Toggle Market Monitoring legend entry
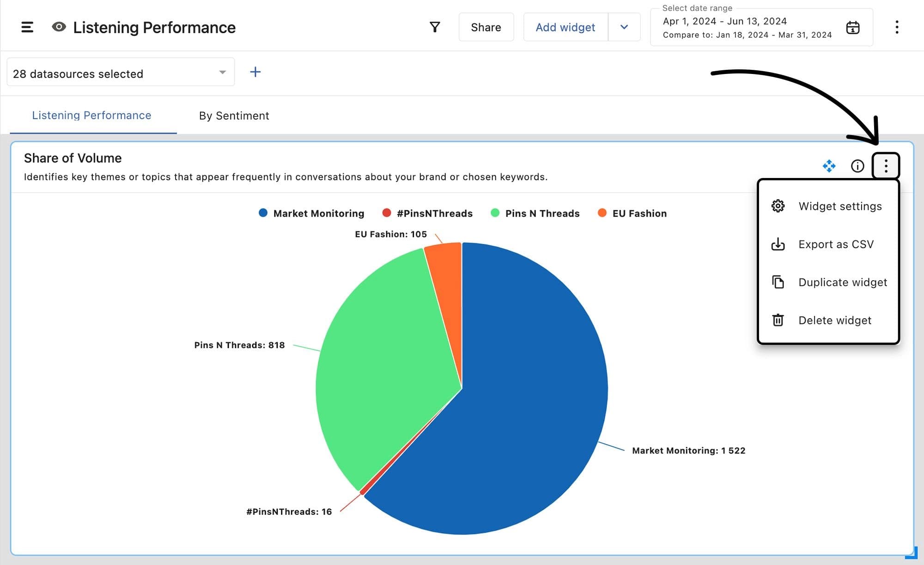The image size is (924, 565). [311, 213]
